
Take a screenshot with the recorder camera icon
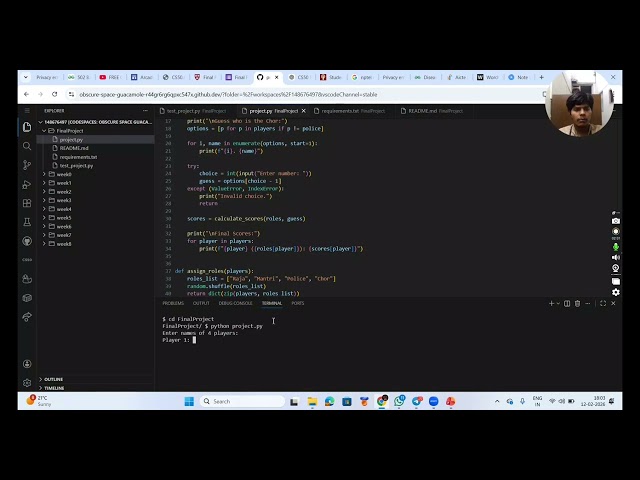(x=616, y=221)
